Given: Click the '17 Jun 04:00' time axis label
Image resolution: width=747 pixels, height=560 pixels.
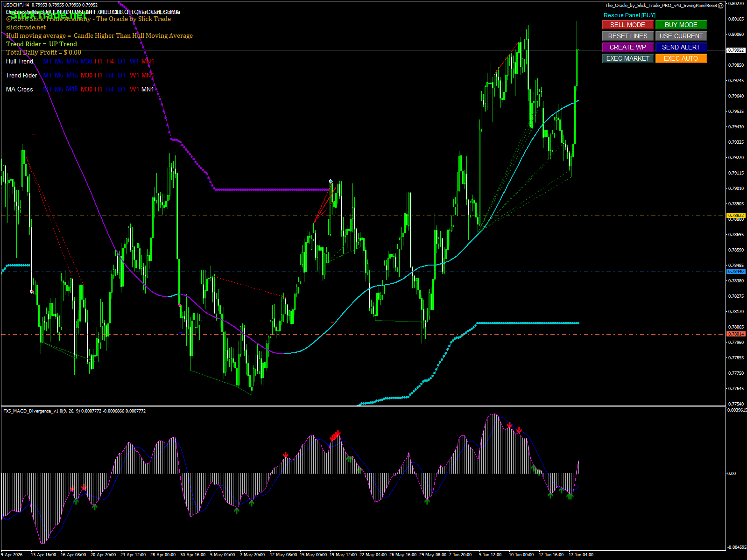Looking at the screenshot, I should pyautogui.click(x=581, y=555).
